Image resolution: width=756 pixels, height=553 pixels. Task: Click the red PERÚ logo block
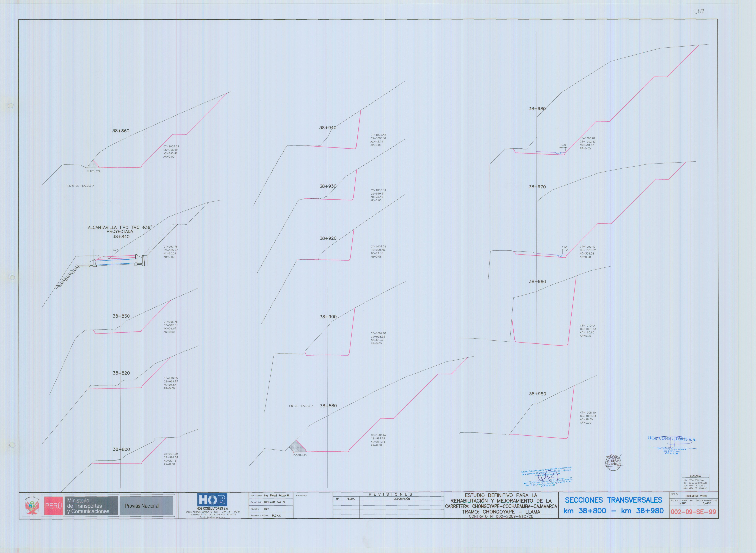pos(54,506)
